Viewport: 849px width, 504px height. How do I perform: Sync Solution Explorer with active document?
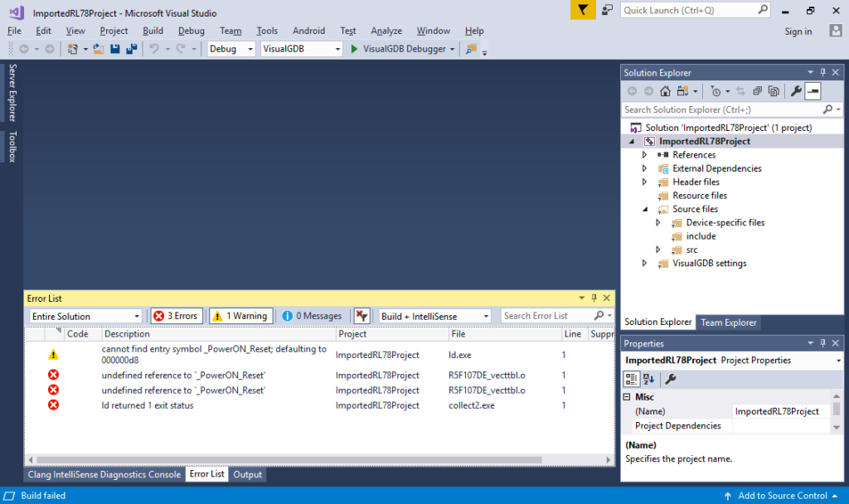coord(740,90)
